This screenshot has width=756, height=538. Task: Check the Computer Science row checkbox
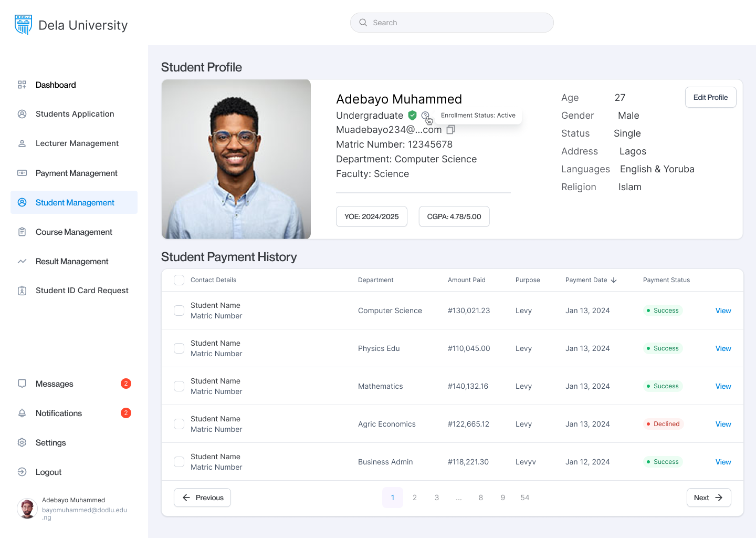coord(179,311)
